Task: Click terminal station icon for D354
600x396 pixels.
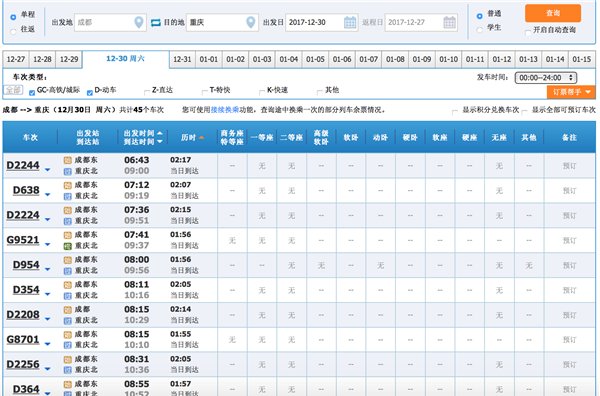Action: click(x=68, y=296)
